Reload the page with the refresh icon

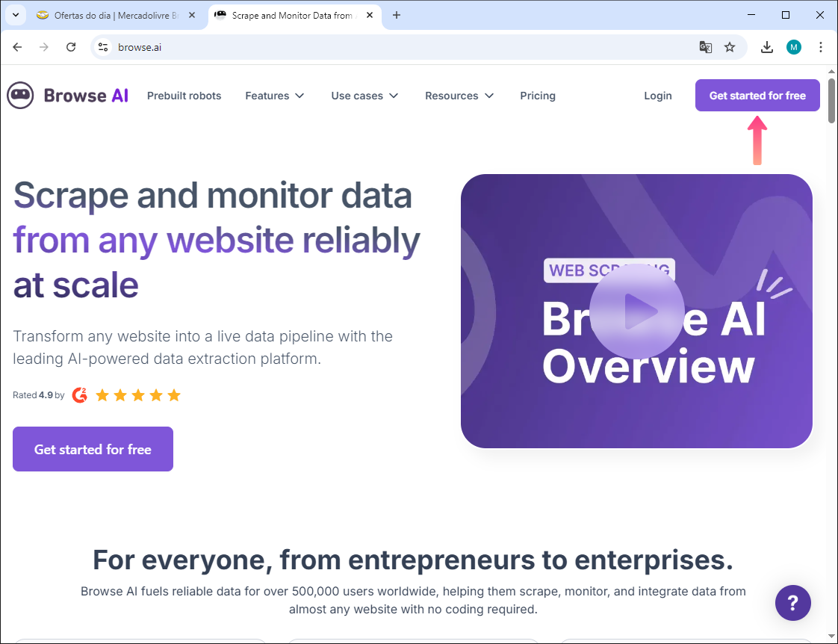pos(71,47)
